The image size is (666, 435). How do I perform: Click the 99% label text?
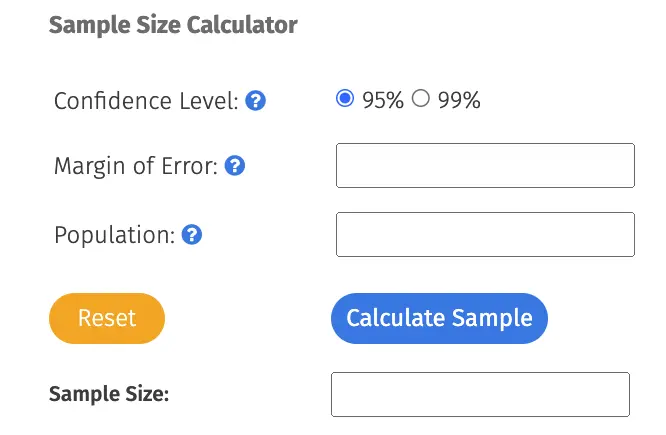tap(459, 100)
